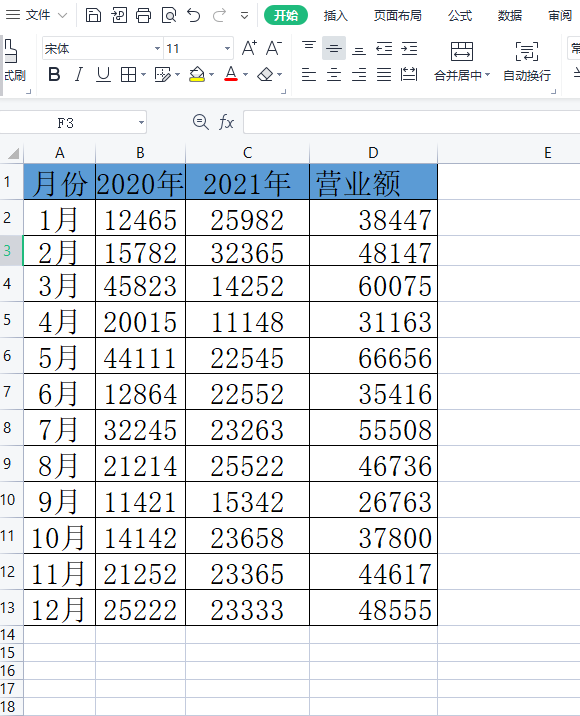Click the Save icon in quick toolbar

click(x=93, y=16)
